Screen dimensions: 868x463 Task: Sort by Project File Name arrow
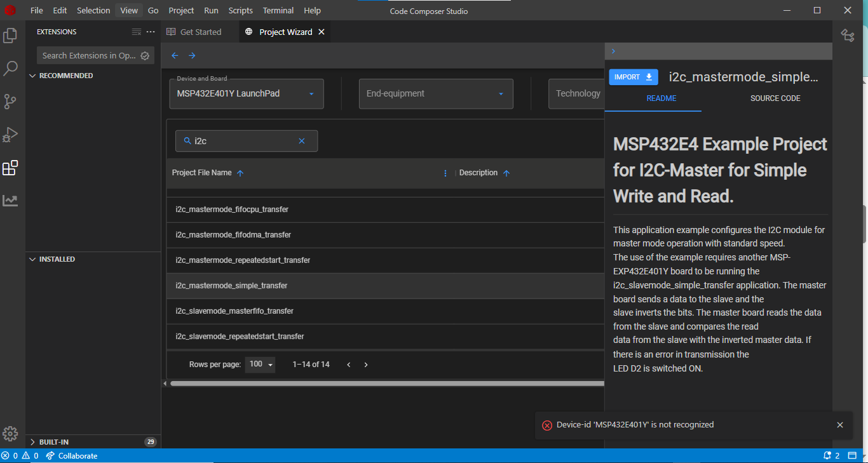click(240, 173)
